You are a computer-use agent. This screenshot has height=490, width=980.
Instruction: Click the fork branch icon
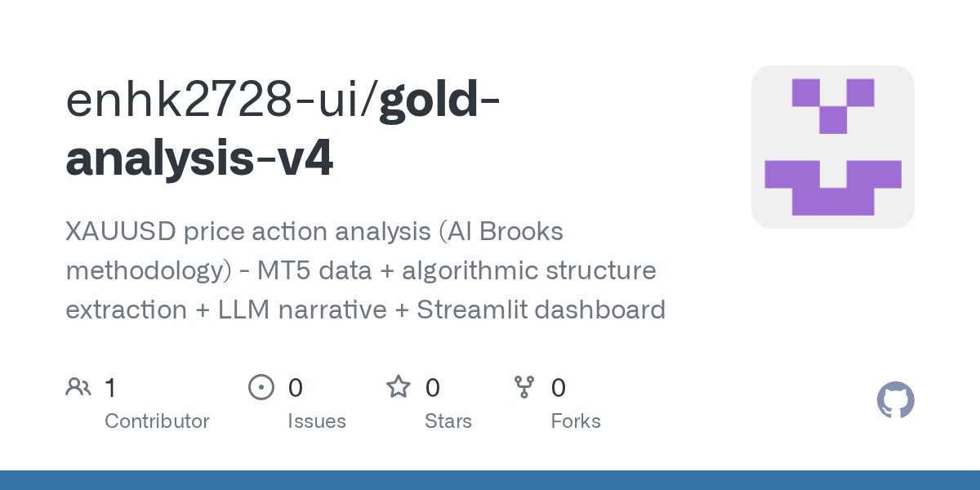523,387
